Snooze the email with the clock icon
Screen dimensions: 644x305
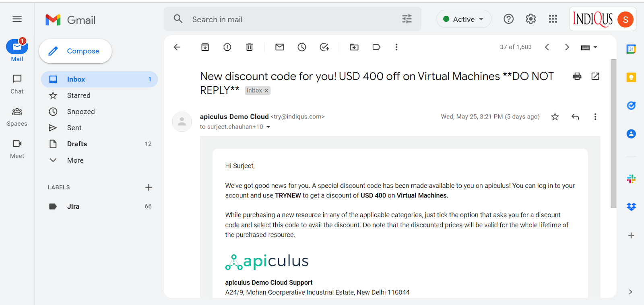point(301,47)
